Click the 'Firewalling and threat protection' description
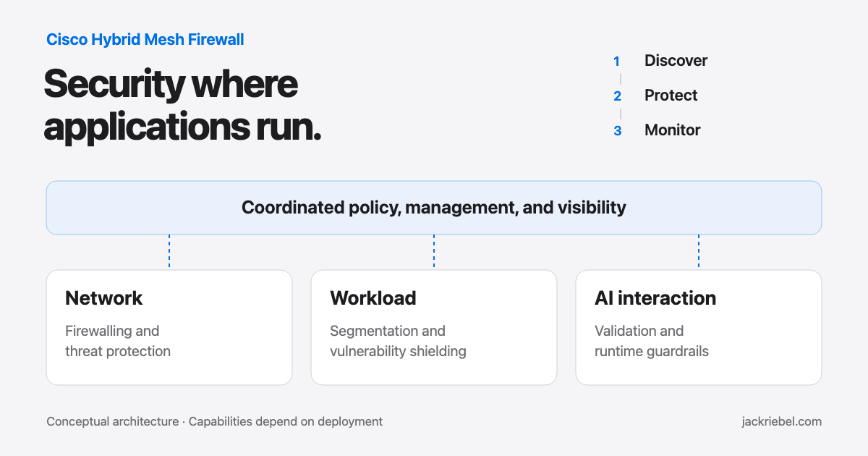Viewport: 868px width, 456px height. pyautogui.click(x=118, y=341)
